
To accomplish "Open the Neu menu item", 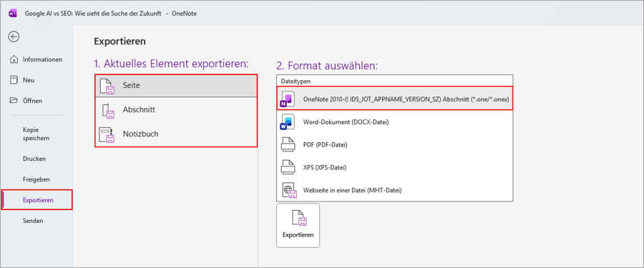I will [36, 80].
